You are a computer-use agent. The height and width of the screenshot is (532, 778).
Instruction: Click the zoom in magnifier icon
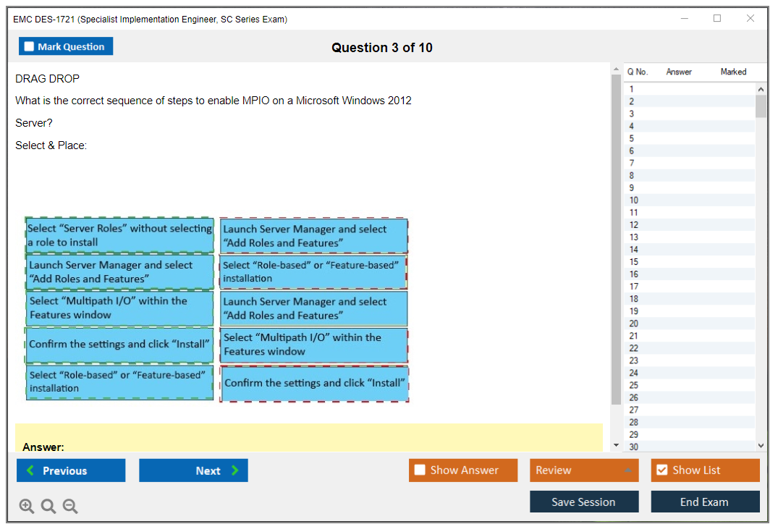(27, 507)
